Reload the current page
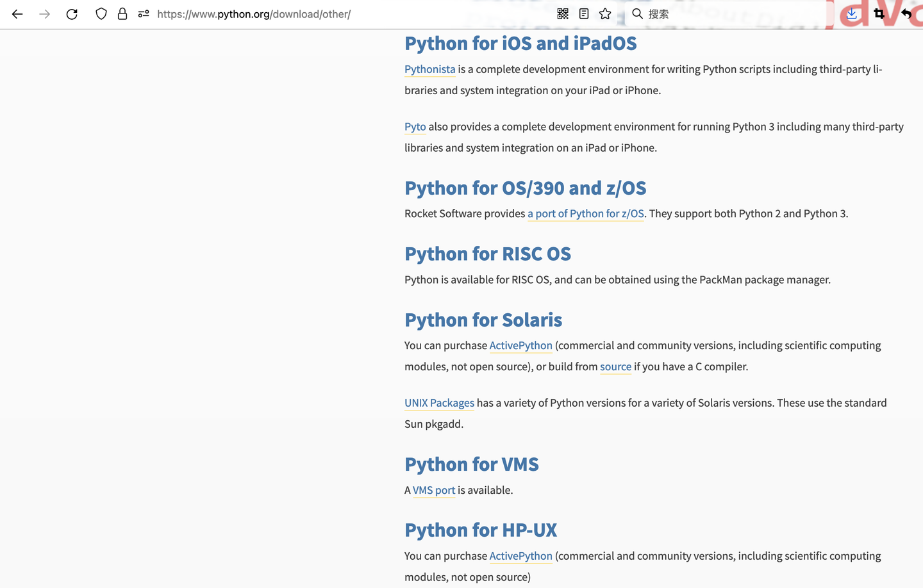Image resolution: width=923 pixels, height=588 pixels. coord(72,14)
